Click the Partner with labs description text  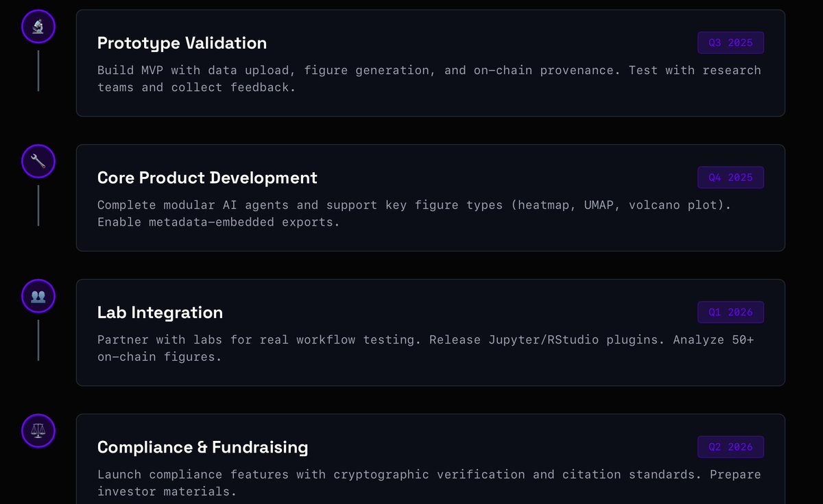[425, 348]
